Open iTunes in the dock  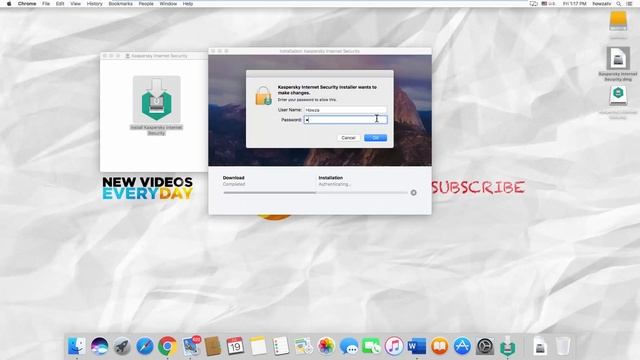click(394, 346)
